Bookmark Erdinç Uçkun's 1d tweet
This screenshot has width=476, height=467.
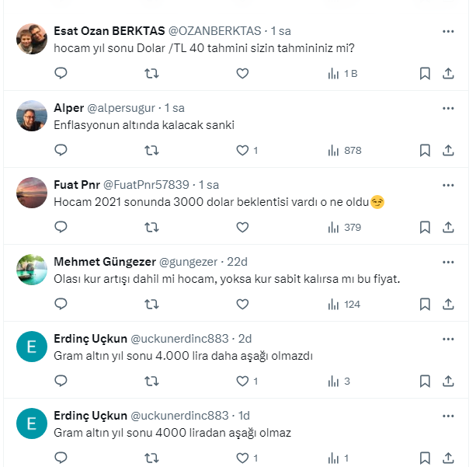point(425,458)
